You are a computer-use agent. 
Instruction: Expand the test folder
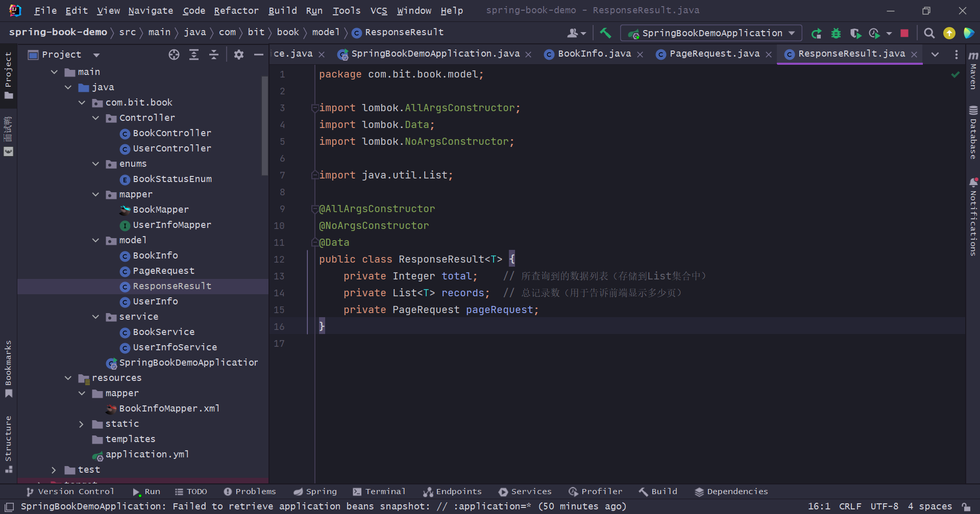pos(54,470)
